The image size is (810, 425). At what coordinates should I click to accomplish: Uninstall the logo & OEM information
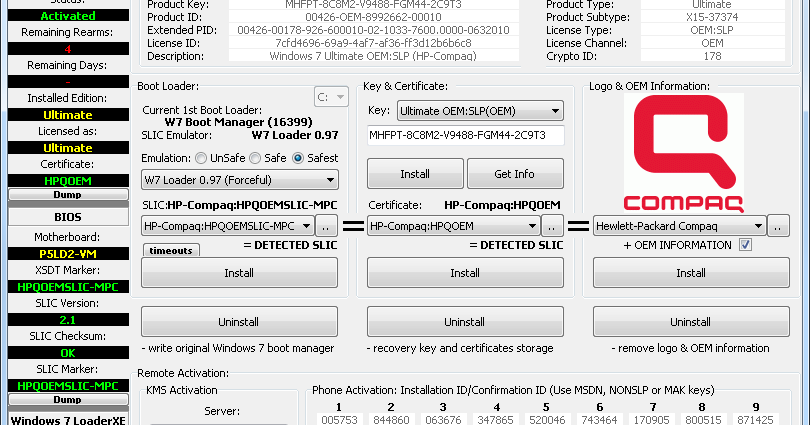point(691,322)
